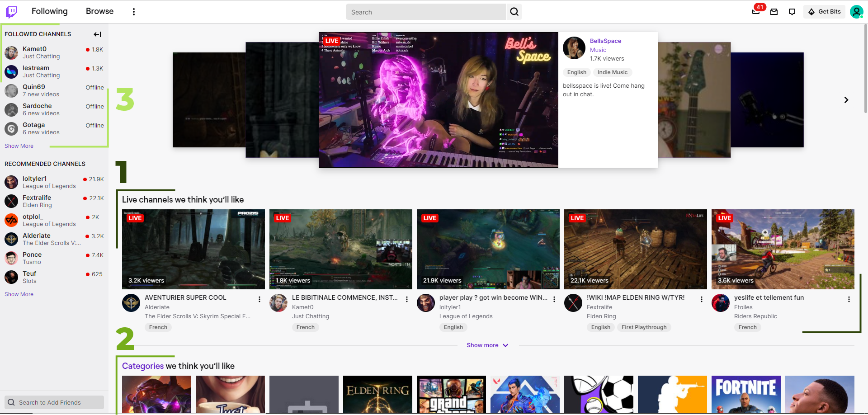The image size is (868, 415).
Task: Click loltyler1 avatar under stream card
Action: [x=426, y=303]
